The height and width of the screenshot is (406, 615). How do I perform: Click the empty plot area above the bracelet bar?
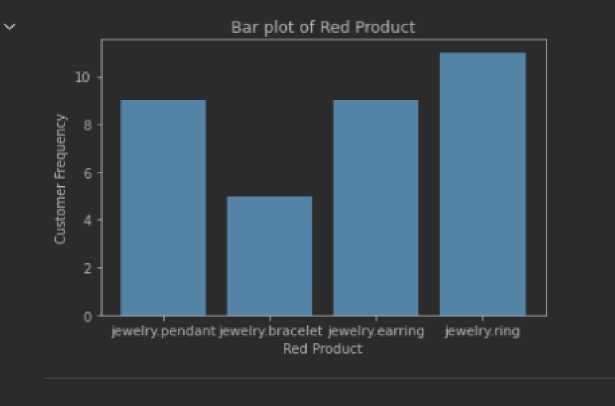[269, 120]
